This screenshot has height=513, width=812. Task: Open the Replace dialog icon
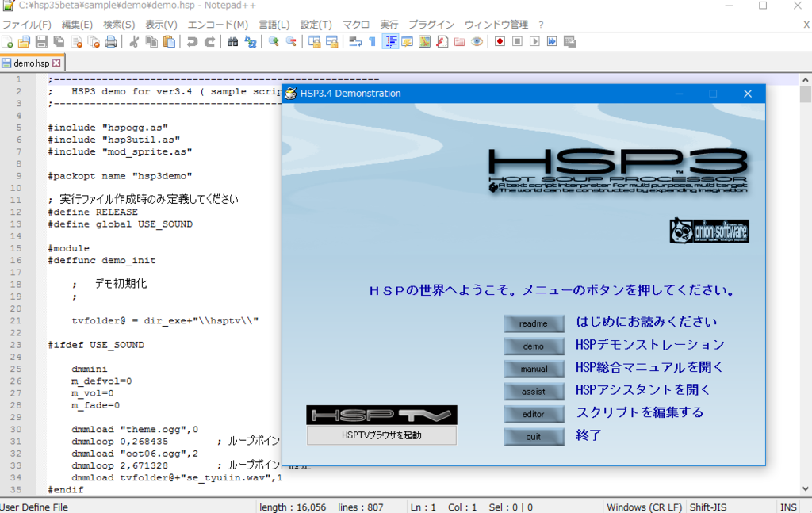pos(250,42)
